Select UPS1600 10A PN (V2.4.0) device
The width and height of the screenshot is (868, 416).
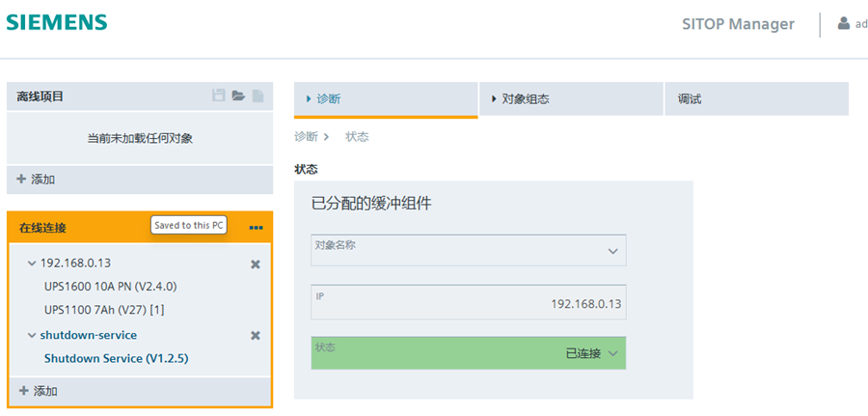click(110, 287)
